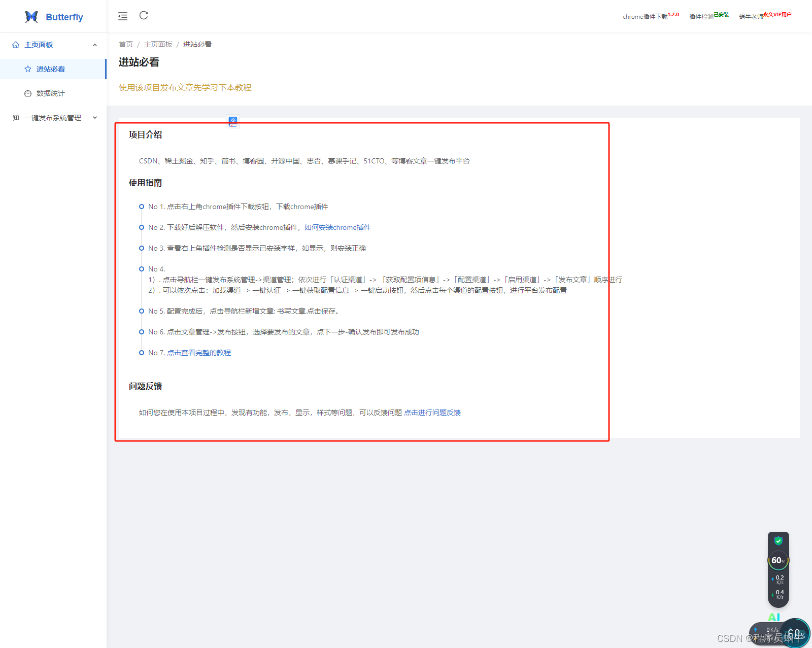Screen dimensions: 812x648
Task: Click the 已安装 status badge
Action: pos(721,15)
